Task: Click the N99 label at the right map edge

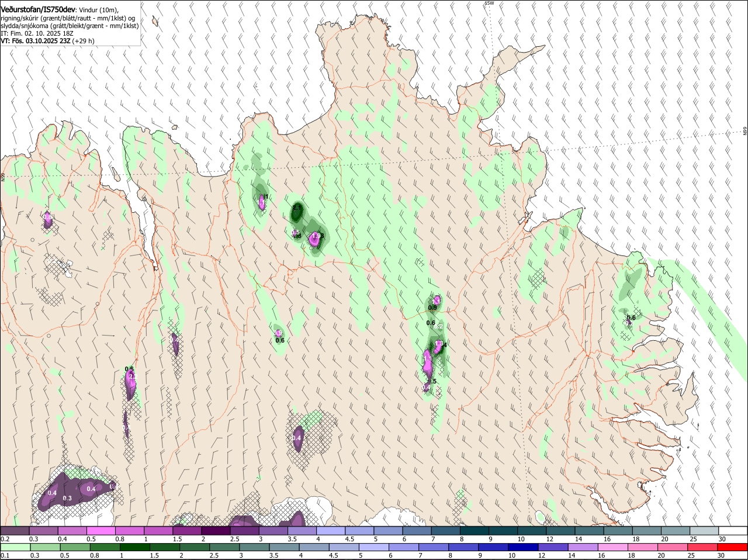Action: [x=745, y=131]
